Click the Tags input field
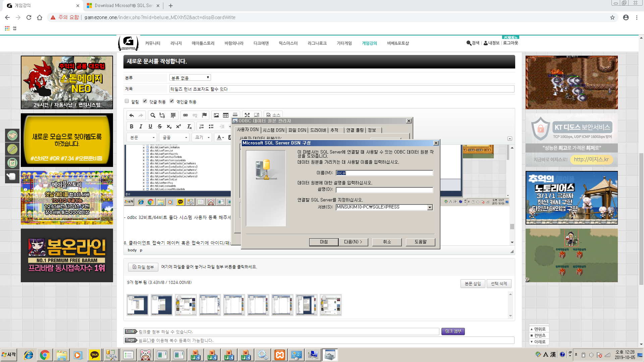 tap(319, 340)
